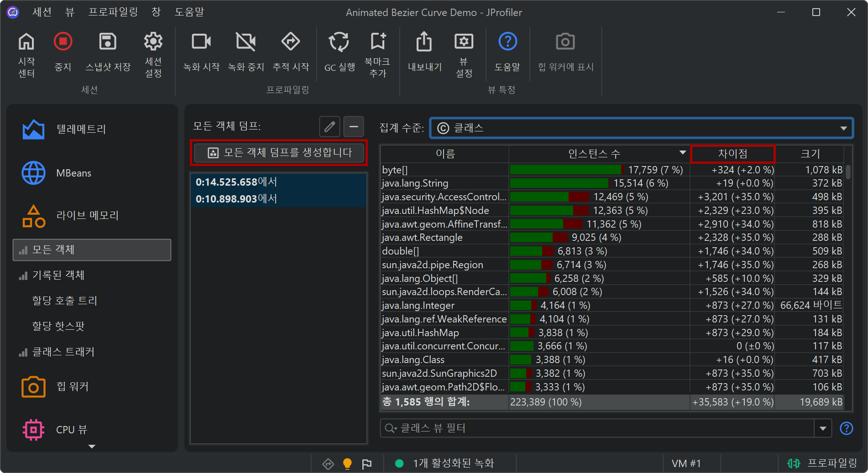This screenshot has height=473, width=868.
Task: Expand the class view filter dropdown arrow
Action: [x=823, y=428]
